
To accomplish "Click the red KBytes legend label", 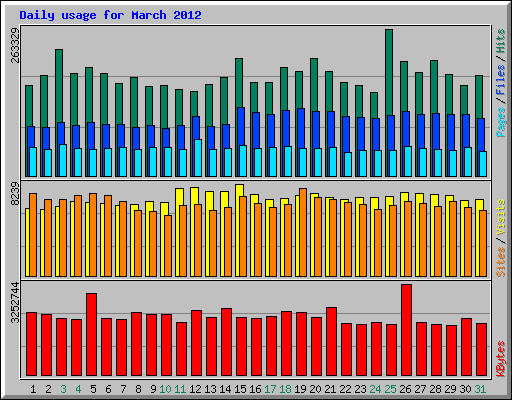I will click(x=501, y=359).
